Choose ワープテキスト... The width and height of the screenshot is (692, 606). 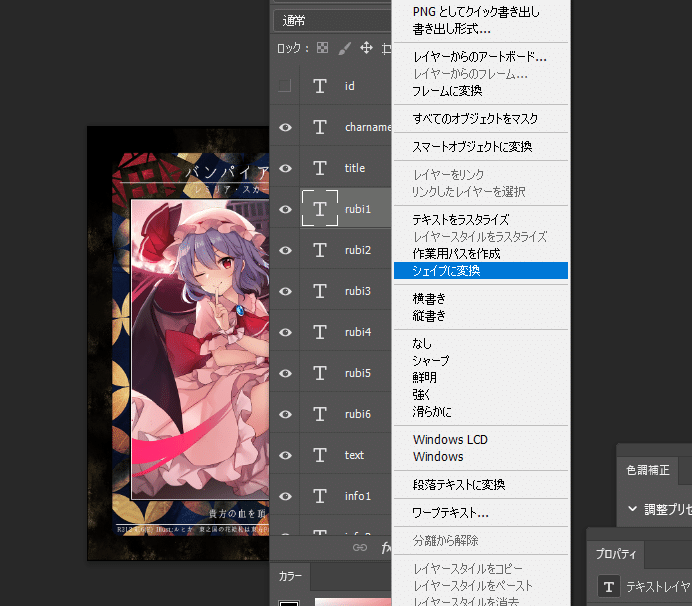(481, 513)
